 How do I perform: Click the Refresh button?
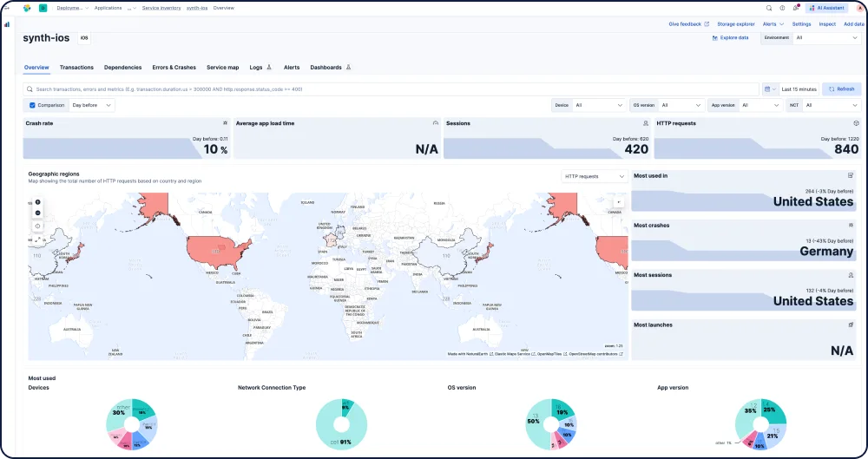[x=841, y=89]
